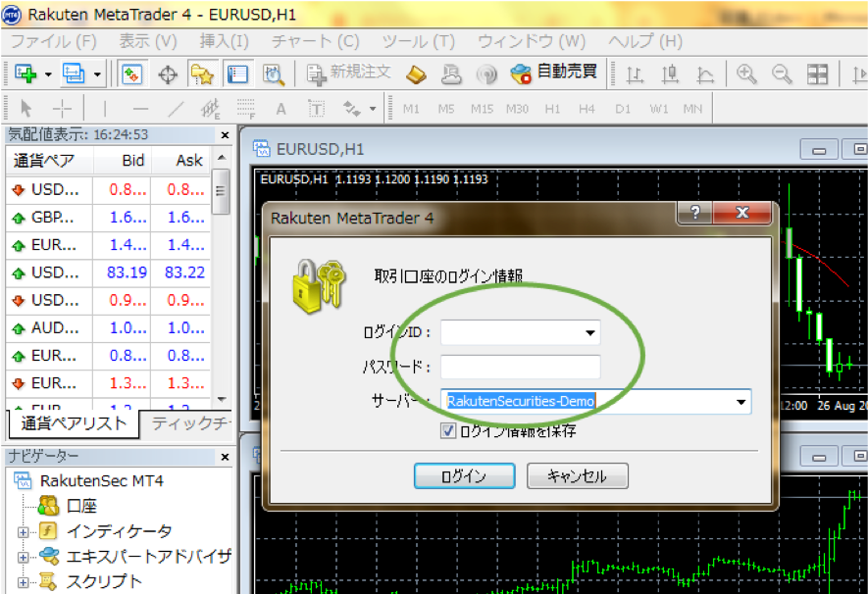868x594 pixels.
Task: Toggle the Data Window crosshair-target icon
Action: (x=168, y=74)
